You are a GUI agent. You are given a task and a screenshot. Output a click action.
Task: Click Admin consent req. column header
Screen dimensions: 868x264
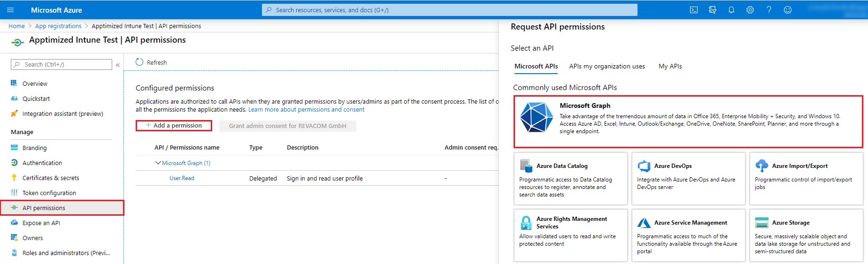tap(471, 147)
